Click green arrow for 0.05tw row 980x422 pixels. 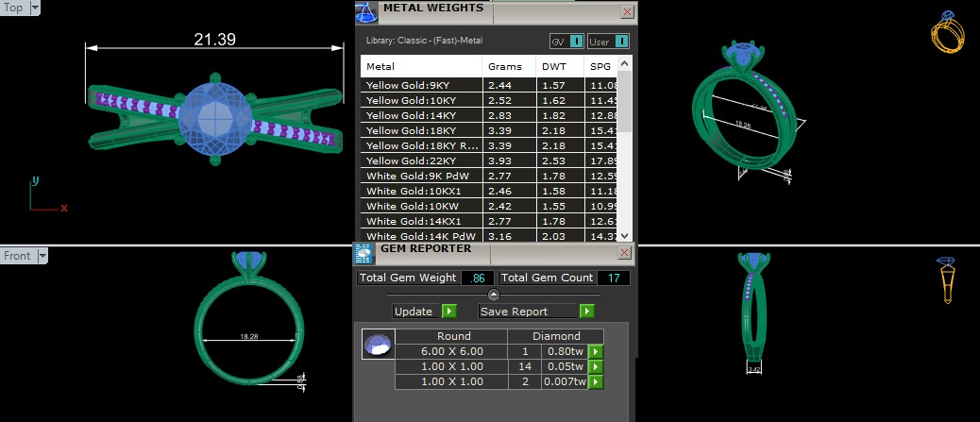pos(596,367)
